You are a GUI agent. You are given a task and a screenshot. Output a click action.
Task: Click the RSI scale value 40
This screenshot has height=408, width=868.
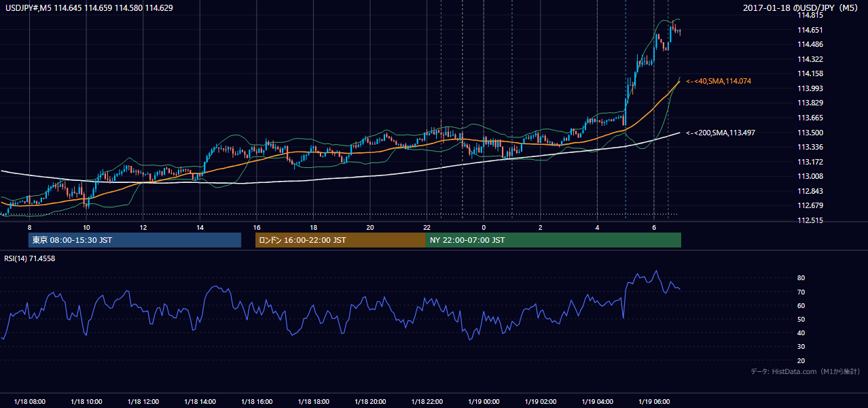[x=801, y=333]
